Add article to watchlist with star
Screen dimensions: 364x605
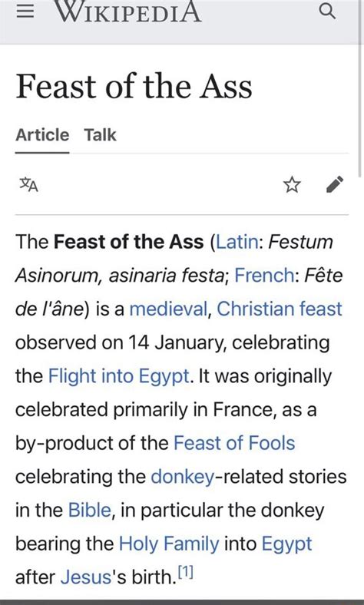292,184
